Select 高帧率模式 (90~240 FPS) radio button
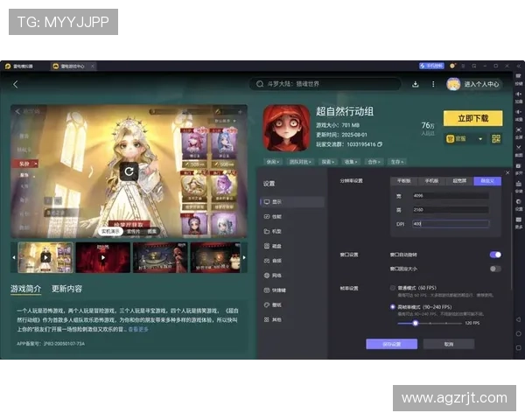Screen dimensions: 525x420 point(392,307)
